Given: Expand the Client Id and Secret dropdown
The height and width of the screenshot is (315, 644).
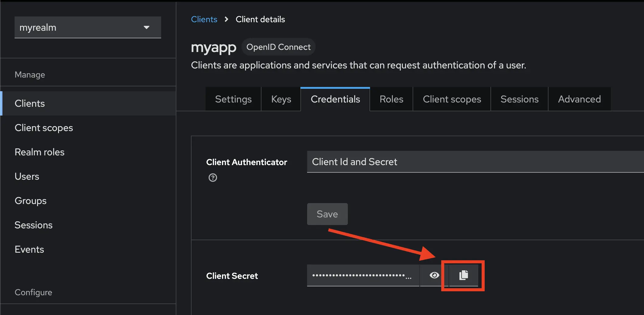Looking at the screenshot, I should pyautogui.click(x=474, y=162).
